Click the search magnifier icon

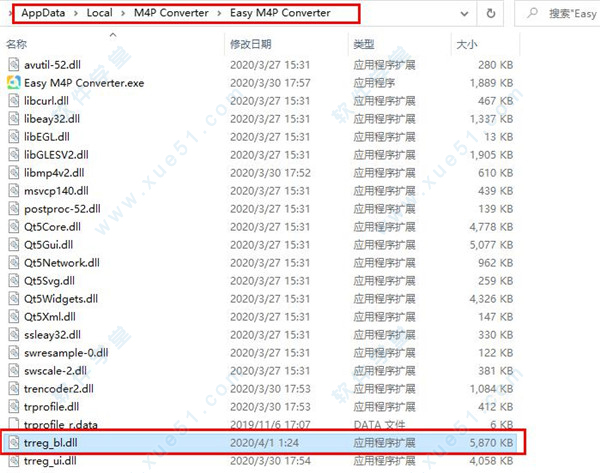tap(532, 13)
